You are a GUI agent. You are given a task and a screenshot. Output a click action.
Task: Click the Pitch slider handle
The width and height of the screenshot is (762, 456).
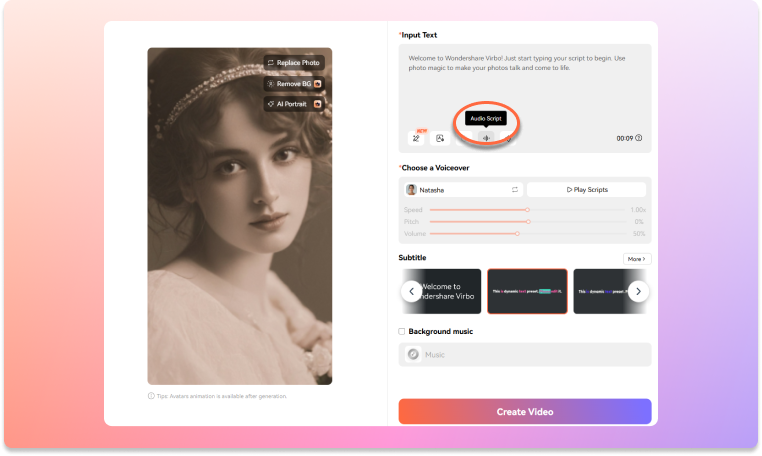tap(528, 222)
